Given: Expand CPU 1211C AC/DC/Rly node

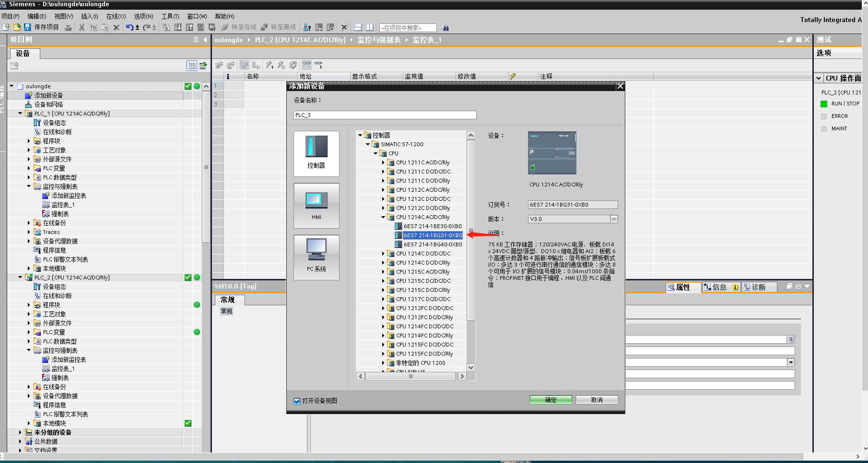Looking at the screenshot, I should point(383,162).
